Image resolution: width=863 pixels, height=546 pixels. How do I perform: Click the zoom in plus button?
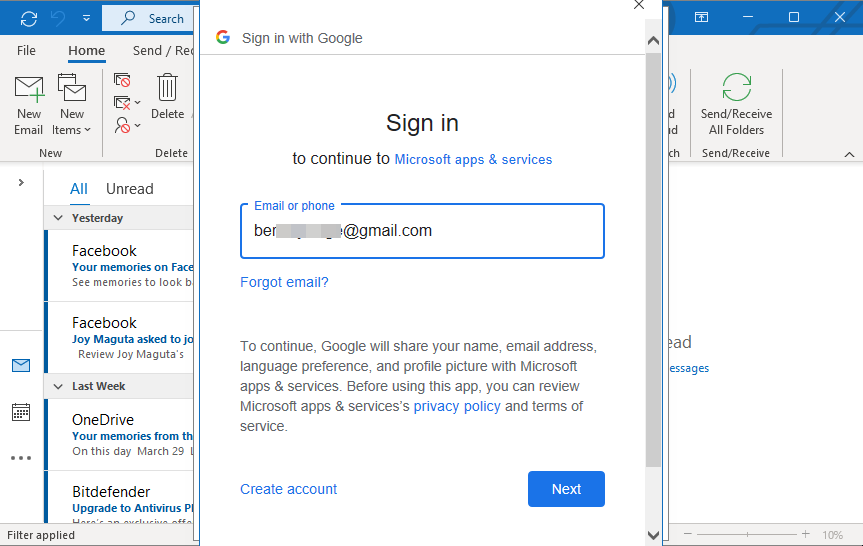click(806, 534)
